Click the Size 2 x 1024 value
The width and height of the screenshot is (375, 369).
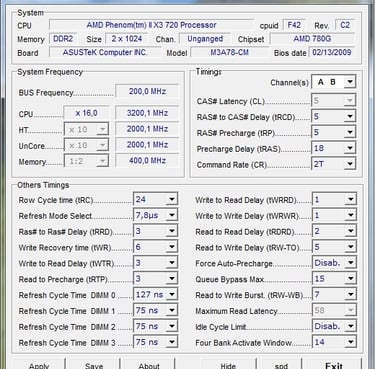tap(127, 39)
